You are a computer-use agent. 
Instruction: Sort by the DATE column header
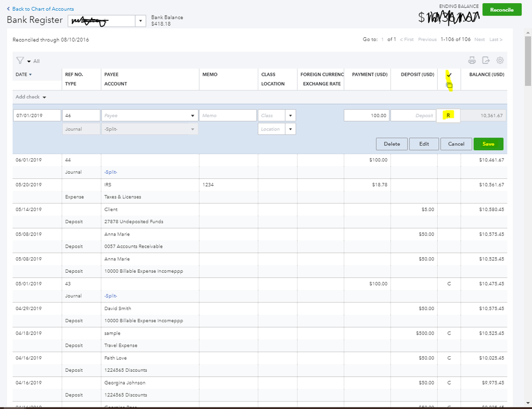point(23,75)
